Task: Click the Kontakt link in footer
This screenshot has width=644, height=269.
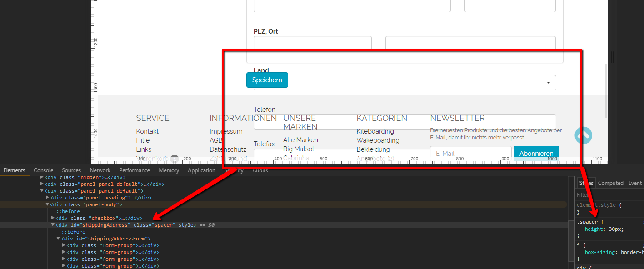Action: pos(147,131)
